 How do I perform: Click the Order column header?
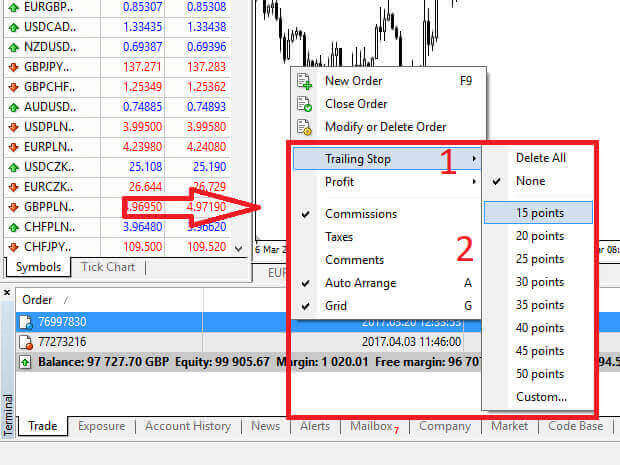[x=38, y=300]
